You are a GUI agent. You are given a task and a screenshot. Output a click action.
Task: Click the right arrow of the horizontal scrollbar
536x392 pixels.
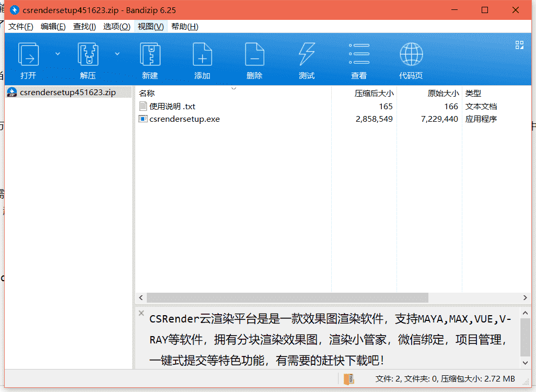pyautogui.click(x=525, y=297)
